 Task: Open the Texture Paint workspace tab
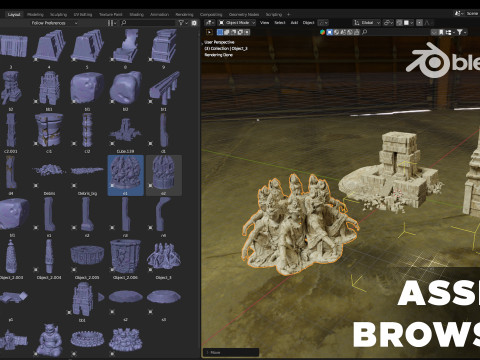[111, 14]
